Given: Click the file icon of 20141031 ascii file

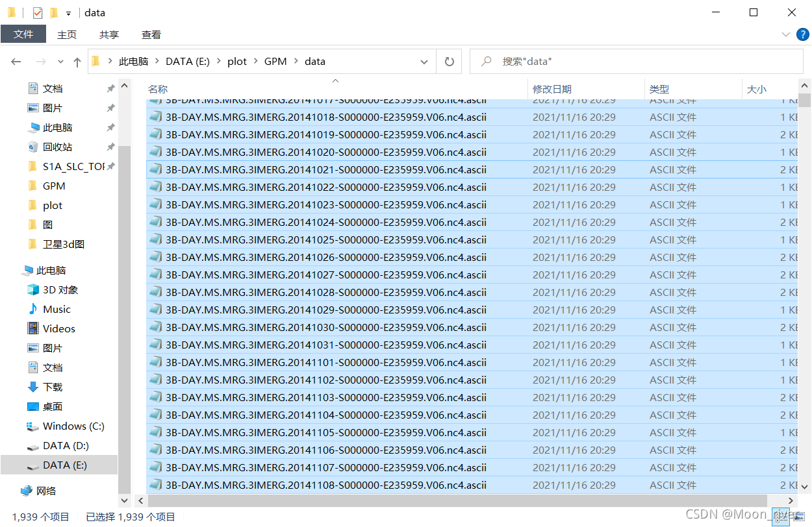Looking at the screenshot, I should 156,345.
